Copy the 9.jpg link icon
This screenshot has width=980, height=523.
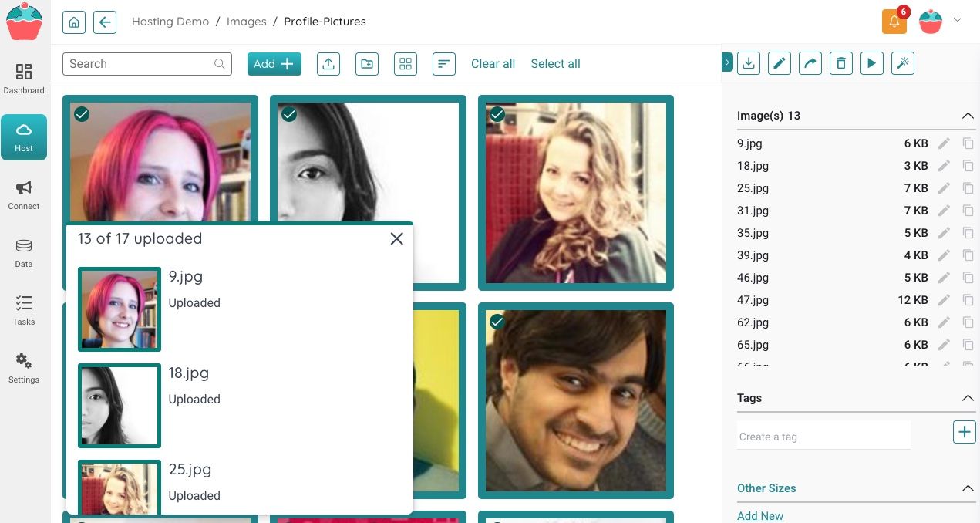[968, 143]
